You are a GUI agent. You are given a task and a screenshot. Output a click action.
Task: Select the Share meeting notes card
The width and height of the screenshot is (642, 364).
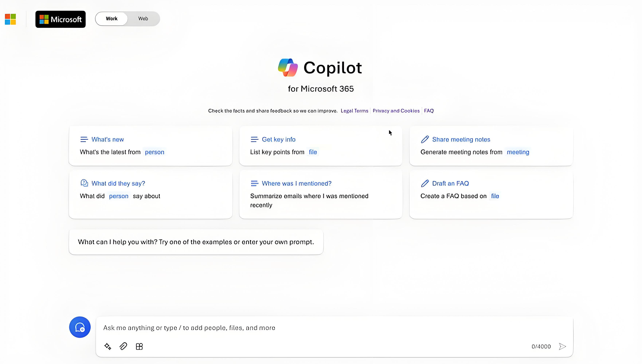point(491,146)
